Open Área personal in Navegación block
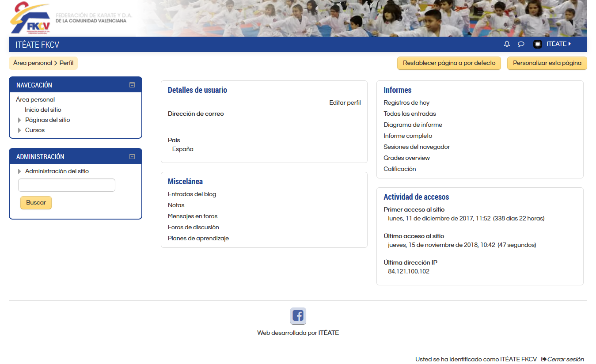Viewport: 596px width, 364px height. [35, 100]
